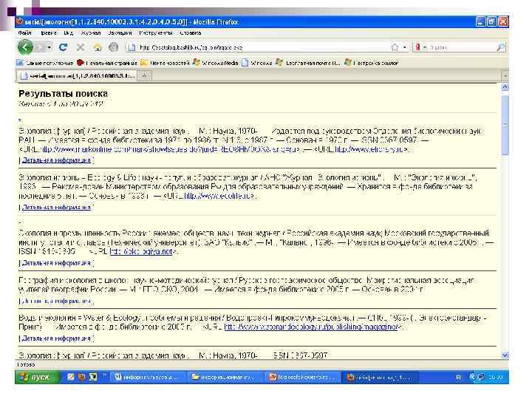Image resolution: width=532 pixels, height=399 pixels.
Task: Open the Журнал menu
Action: click(91, 33)
